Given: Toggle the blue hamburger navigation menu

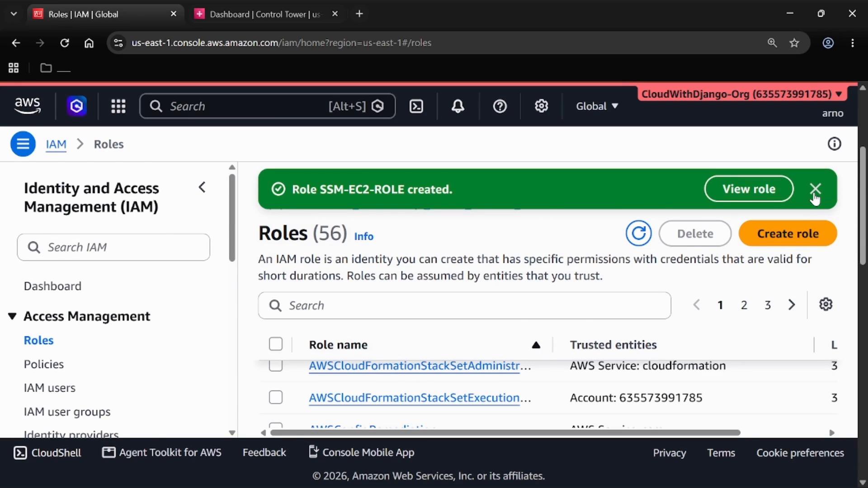Looking at the screenshot, I should 23,144.
